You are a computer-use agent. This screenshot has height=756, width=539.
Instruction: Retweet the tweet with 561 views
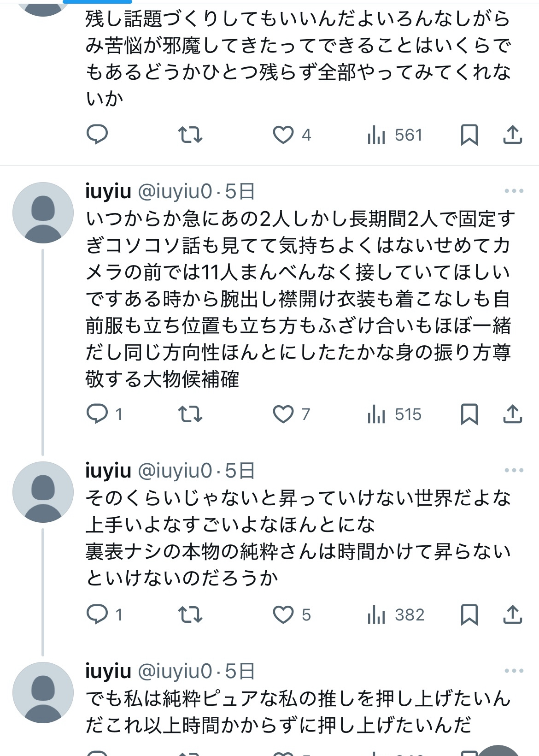coord(190,135)
